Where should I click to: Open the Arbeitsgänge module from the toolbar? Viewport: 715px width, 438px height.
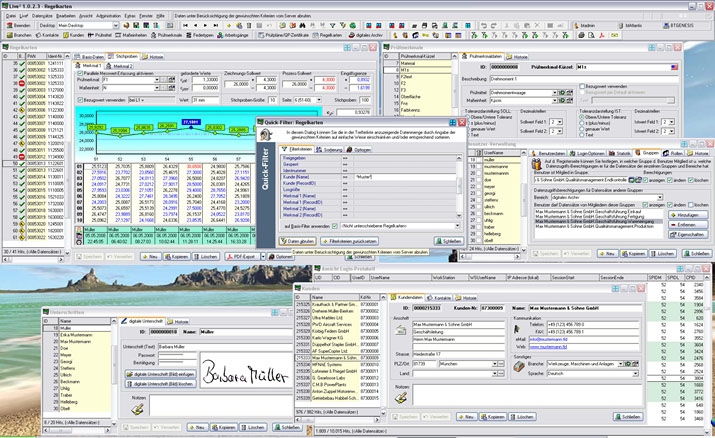click(233, 35)
